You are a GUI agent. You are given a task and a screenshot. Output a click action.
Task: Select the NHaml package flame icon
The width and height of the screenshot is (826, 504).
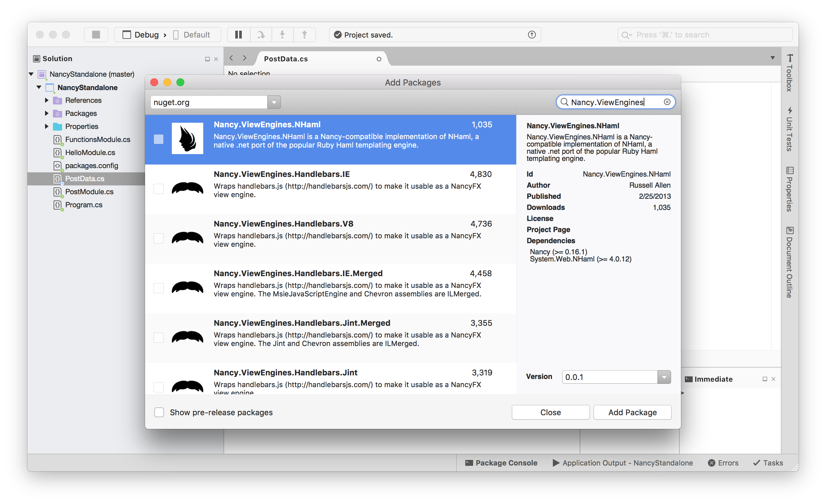(x=188, y=138)
